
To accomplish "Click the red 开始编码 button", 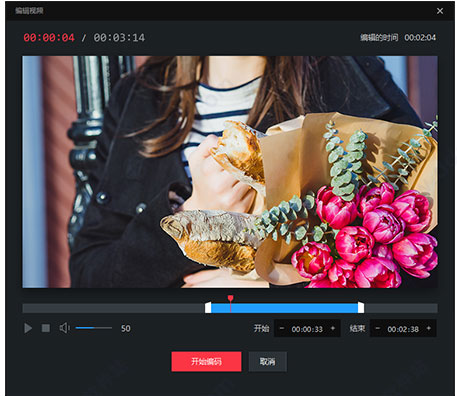I will pyautogui.click(x=206, y=361).
